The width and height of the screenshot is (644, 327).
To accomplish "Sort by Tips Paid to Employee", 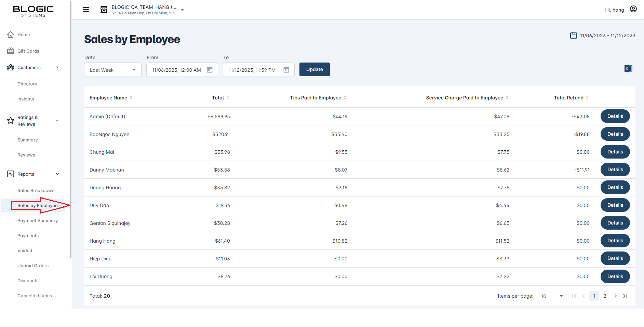I will tap(346, 98).
